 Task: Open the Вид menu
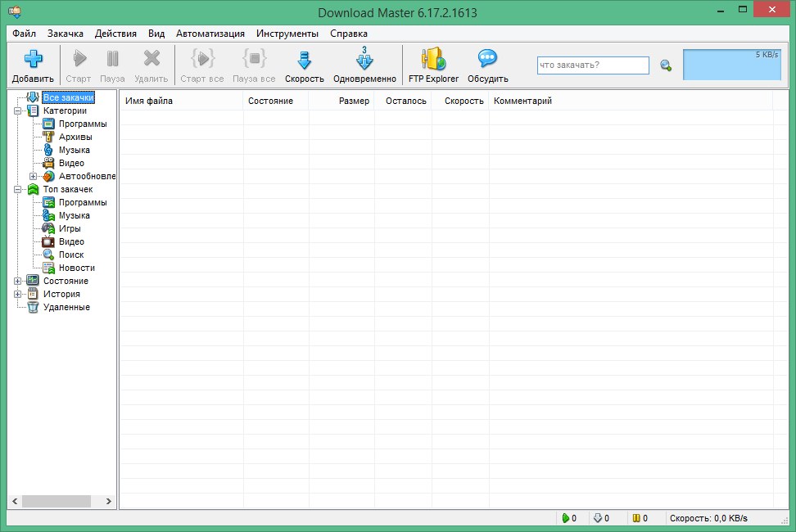pos(156,34)
